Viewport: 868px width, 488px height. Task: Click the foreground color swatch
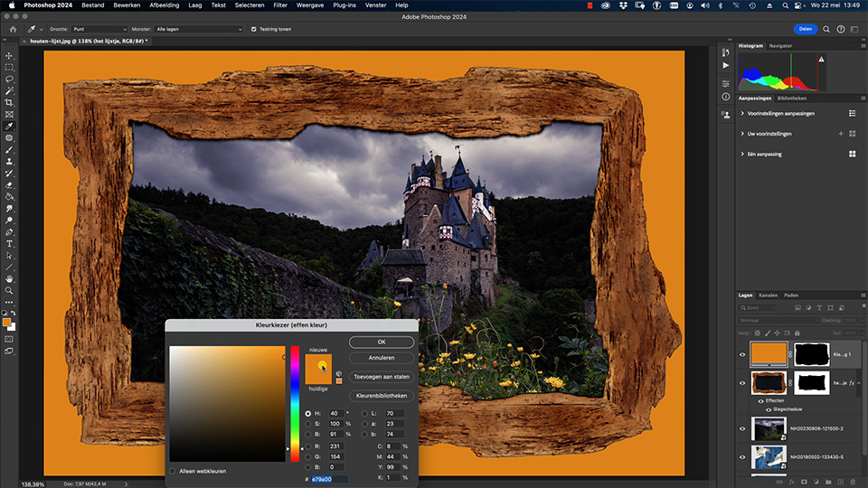pyautogui.click(x=6, y=323)
